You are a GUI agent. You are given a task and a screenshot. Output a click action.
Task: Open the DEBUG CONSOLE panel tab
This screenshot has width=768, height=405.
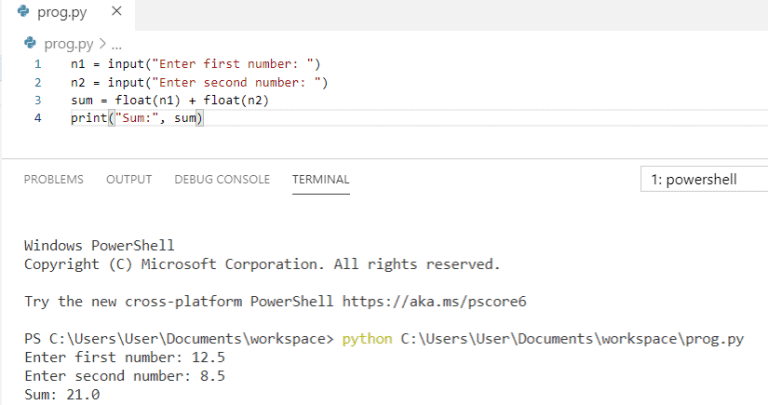[x=222, y=179]
